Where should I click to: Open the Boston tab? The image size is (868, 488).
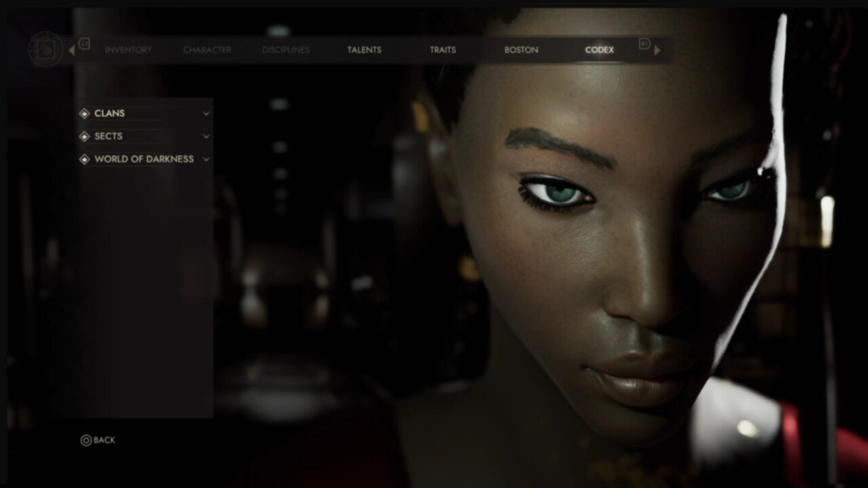(x=521, y=49)
